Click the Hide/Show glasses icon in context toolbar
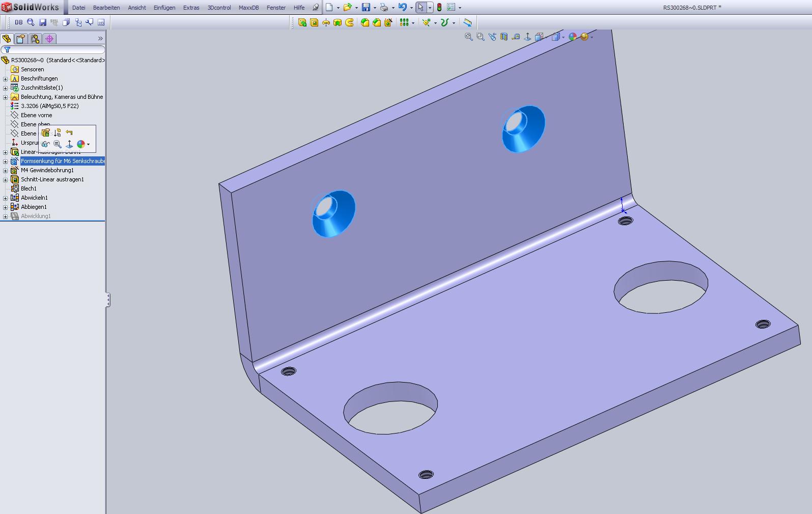This screenshot has height=514, width=812. coord(45,144)
